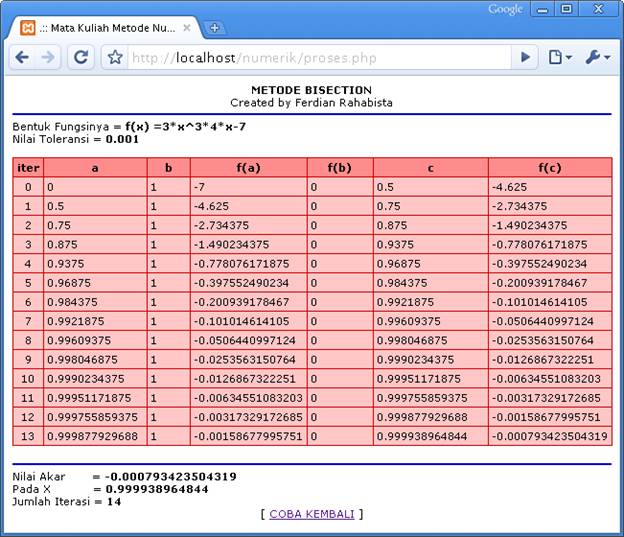Click Nilai Akar value -0.000793423504319
Screen dimensions: 624x537
click(x=171, y=476)
